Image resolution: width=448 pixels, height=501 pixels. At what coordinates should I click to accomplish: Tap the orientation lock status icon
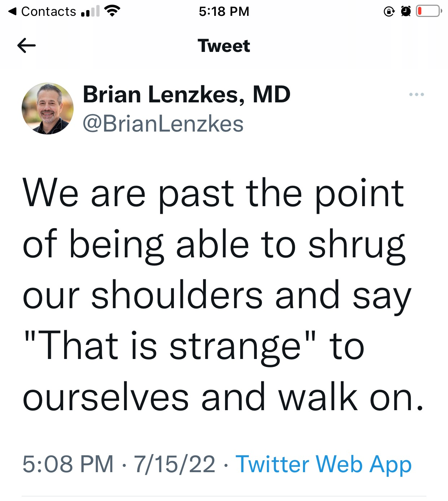point(389,12)
